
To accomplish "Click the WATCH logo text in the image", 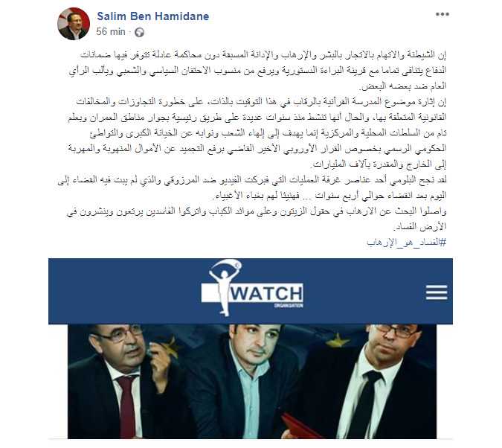I will 266,293.
